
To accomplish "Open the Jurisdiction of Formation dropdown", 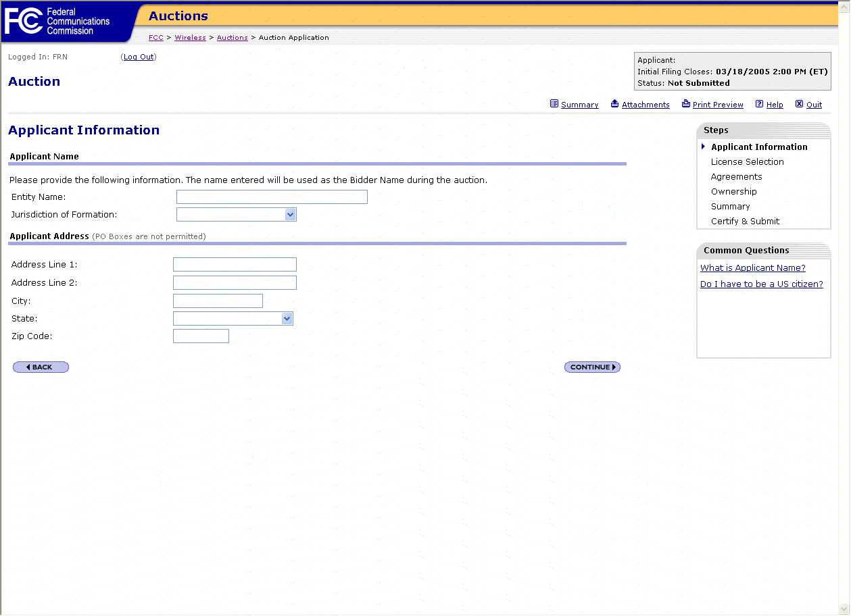I will click(x=237, y=215).
